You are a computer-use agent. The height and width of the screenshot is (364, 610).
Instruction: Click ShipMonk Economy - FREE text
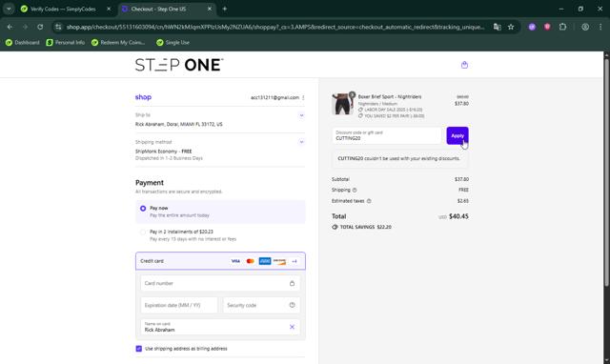[x=163, y=152]
